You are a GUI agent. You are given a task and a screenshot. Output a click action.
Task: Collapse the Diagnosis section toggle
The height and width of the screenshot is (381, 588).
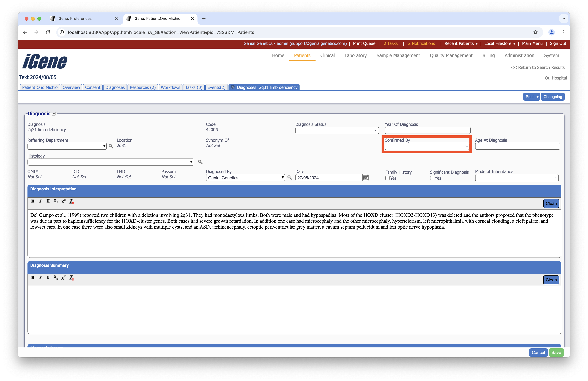tap(54, 114)
